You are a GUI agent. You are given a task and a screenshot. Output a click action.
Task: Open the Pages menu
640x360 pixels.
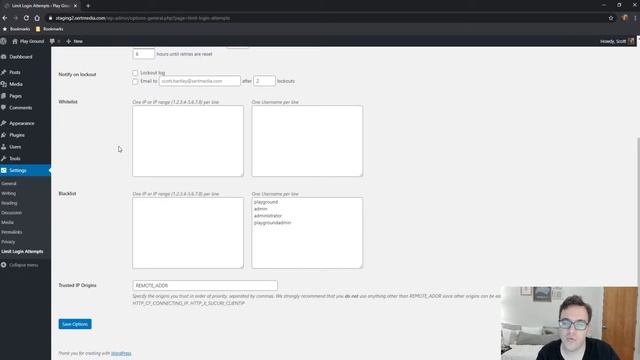point(25,96)
